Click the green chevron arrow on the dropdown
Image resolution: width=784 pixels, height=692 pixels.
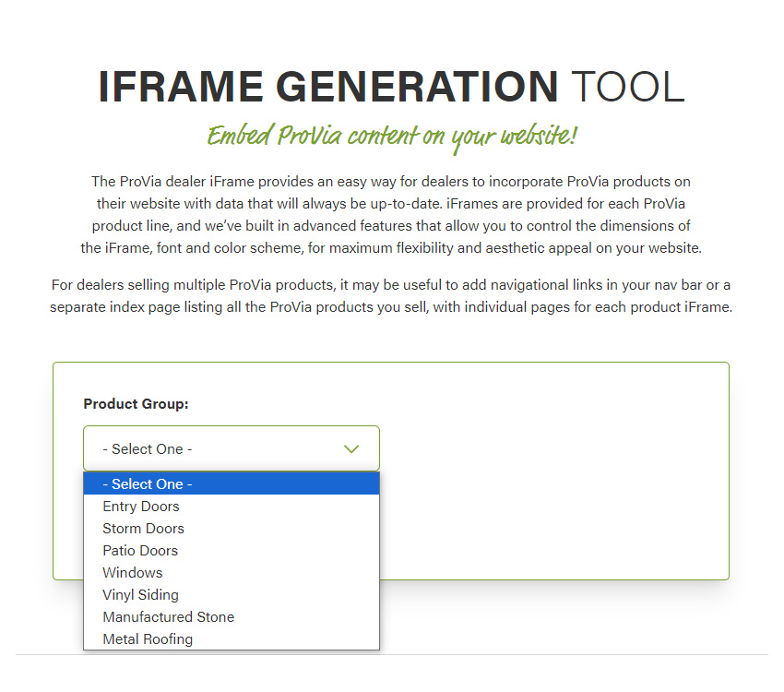(x=350, y=449)
